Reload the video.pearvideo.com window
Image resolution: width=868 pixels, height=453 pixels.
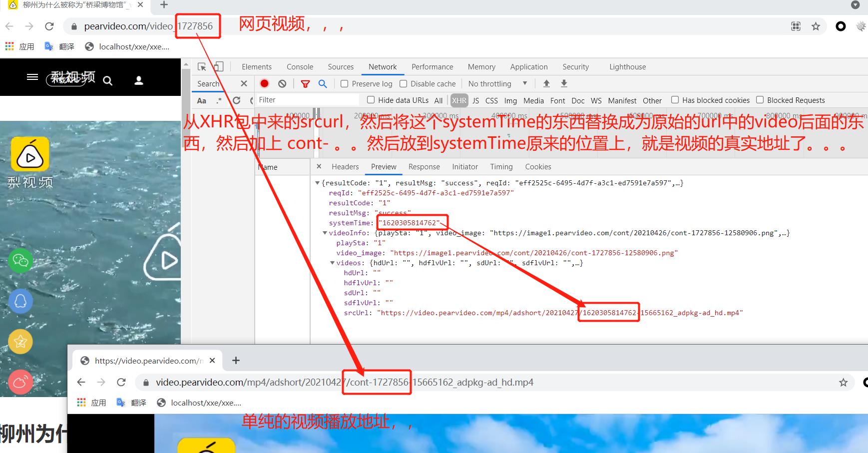click(x=121, y=382)
